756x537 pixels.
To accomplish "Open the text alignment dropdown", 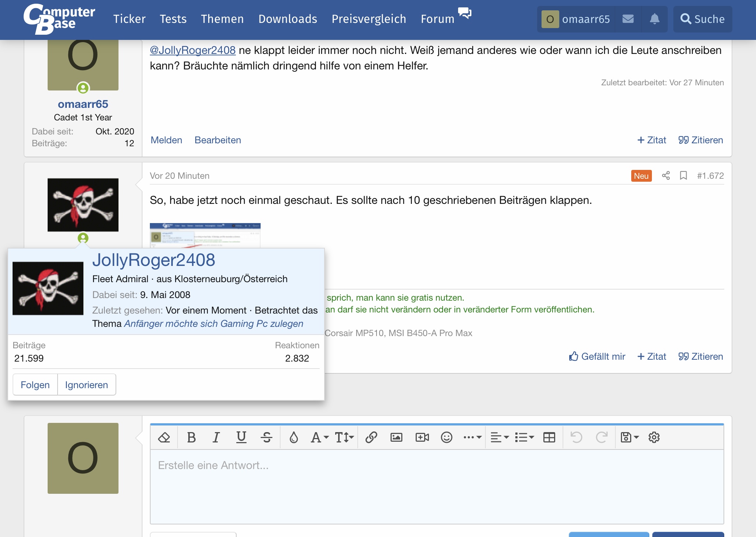I will tap(499, 437).
